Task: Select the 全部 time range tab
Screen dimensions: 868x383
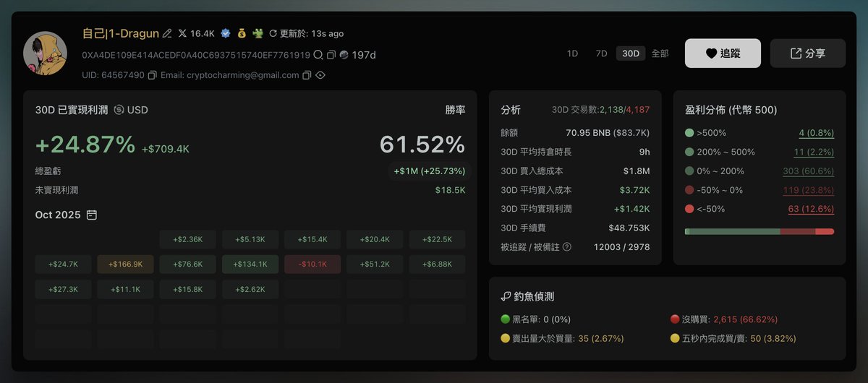Action: [x=660, y=53]
